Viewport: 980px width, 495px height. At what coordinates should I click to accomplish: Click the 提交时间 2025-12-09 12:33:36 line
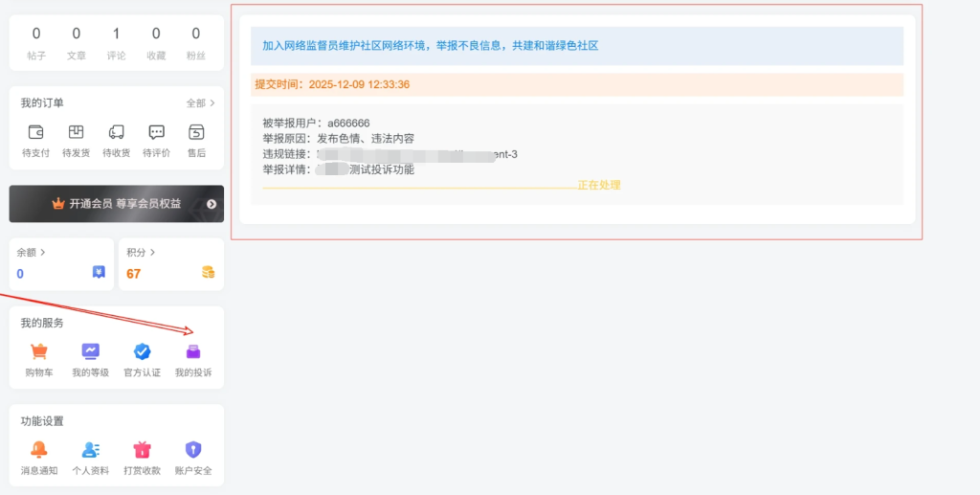point(332,84)
